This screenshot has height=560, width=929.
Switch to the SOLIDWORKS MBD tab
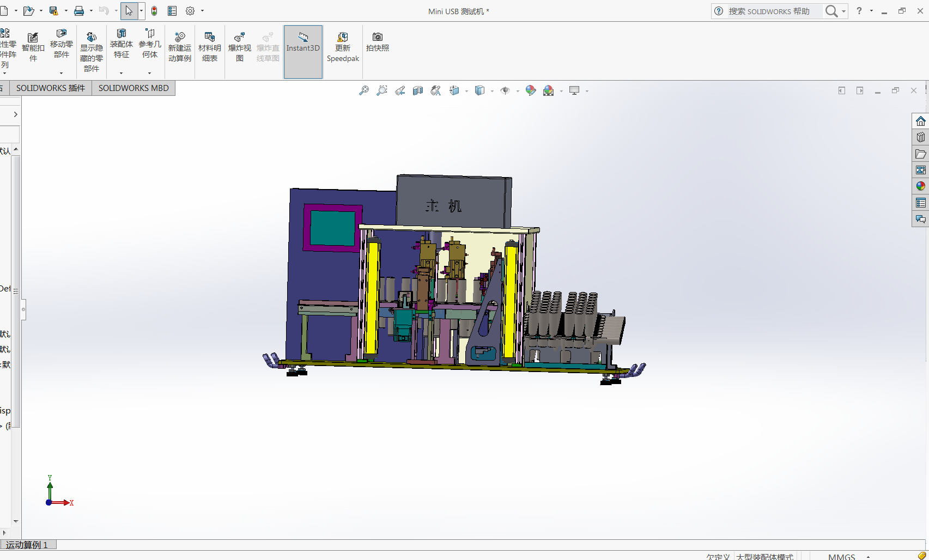pyautogui.click(x=133, y=88)
